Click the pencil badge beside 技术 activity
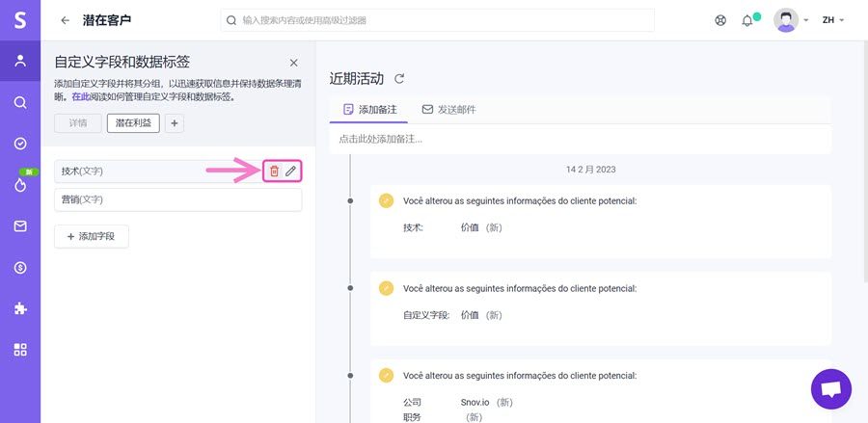 [x=387, y=200]
